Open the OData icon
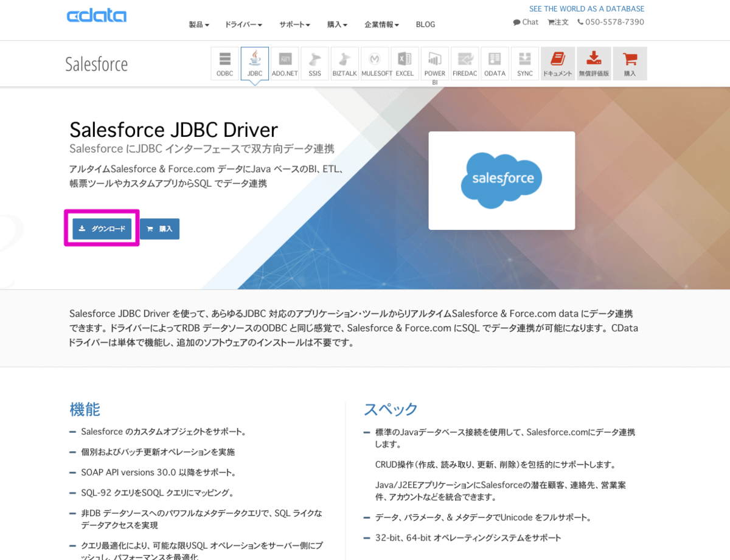Image resolution: width=730 pixels, height=560 pixels. click(x=495, y=64)
